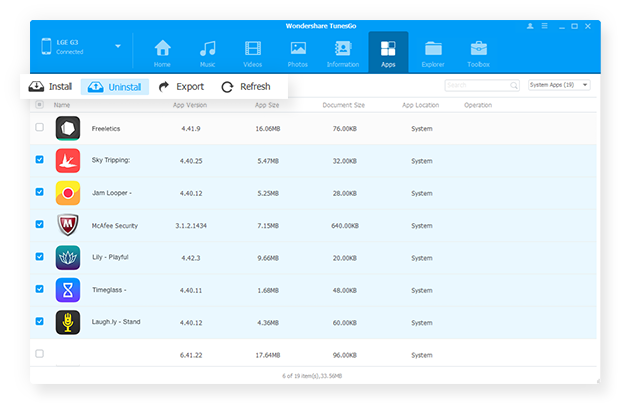Viewport: 622px width, 406px height.
Task: Check the Freeletics row checkbox
Action: pos(39,127)
